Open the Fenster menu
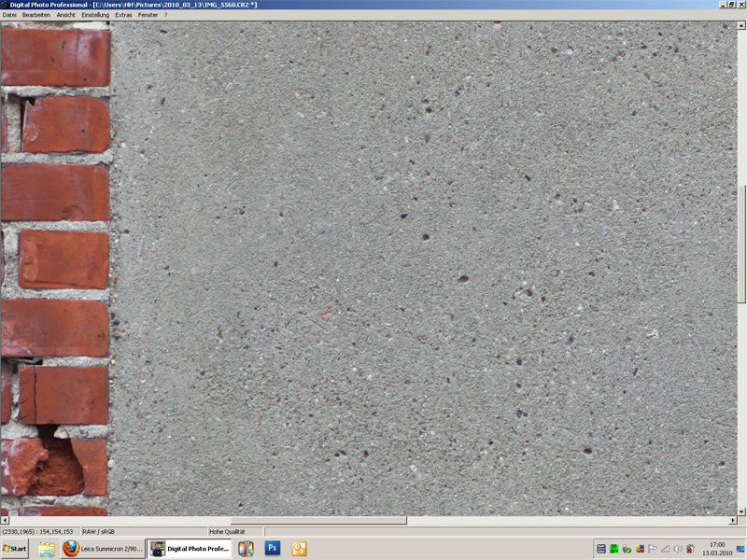 click(x=148, y=15)
